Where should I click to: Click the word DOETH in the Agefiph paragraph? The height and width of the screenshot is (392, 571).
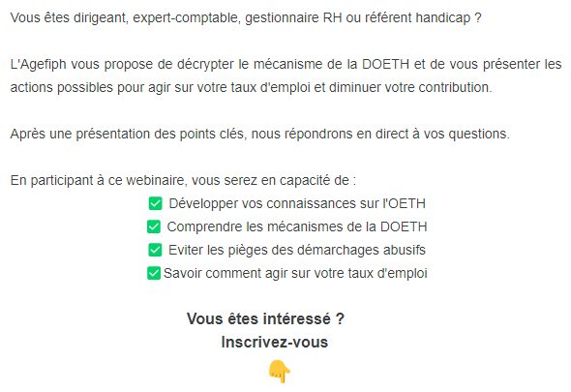(385, 65)
